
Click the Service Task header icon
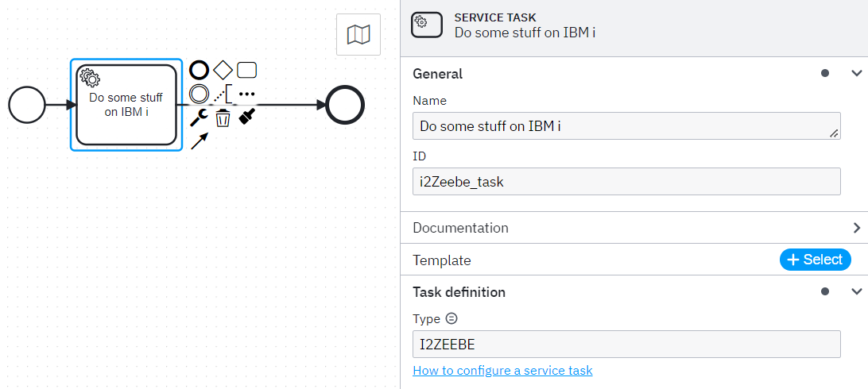click(426, 25)
